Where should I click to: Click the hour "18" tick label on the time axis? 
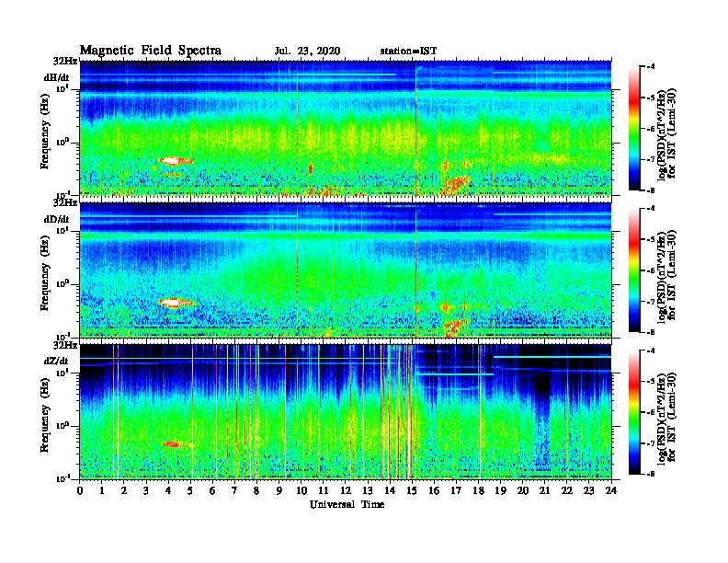point(478,491)
